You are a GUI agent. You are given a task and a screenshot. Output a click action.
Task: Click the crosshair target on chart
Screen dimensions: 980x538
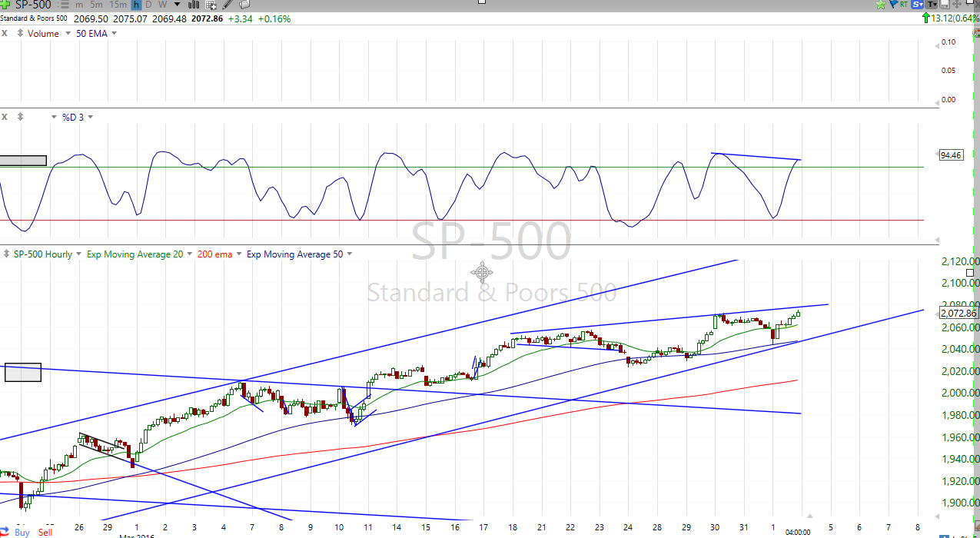coord(482,272)
